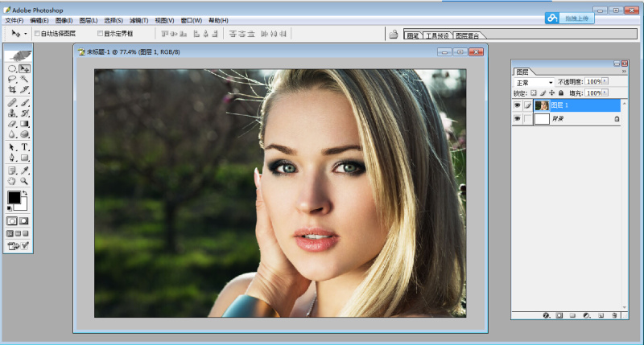644x345 pixels.
Task: Enable 自动选择图层 checkbox
Action: click(37, 33)
